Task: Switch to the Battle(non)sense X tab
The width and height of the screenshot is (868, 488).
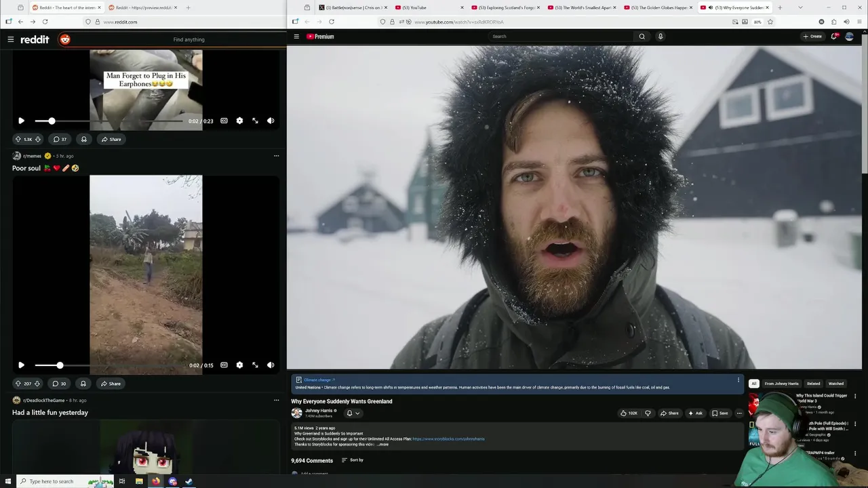Action: pos(353,7)
